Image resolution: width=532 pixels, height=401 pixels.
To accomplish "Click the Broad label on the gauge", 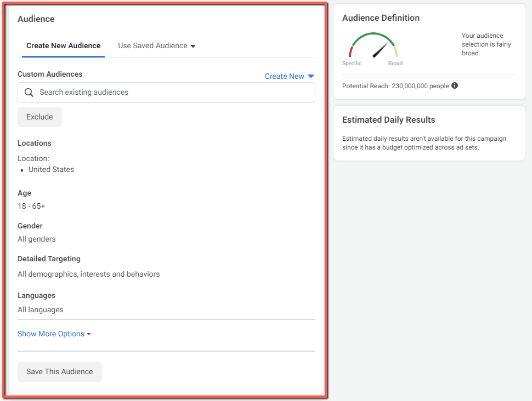I will [395, 64].
